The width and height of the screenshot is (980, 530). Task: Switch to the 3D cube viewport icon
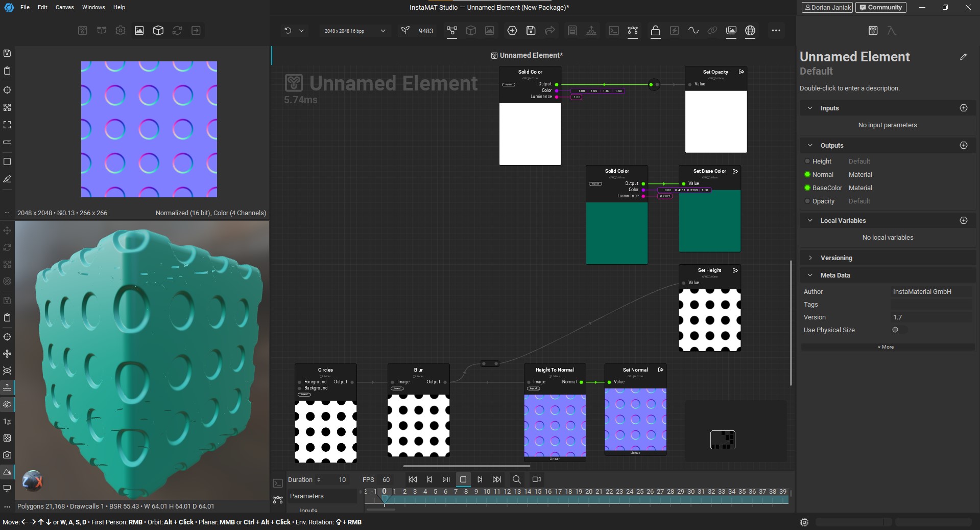click(158, 31)
